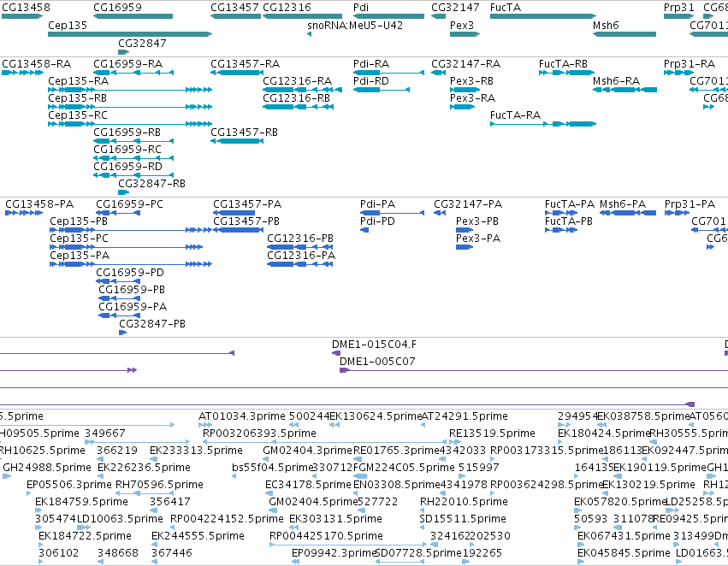The height and width of the screenshot is (566, 728).
Task: Click the RE13519.5prime EST label
Action: point(492,433)
